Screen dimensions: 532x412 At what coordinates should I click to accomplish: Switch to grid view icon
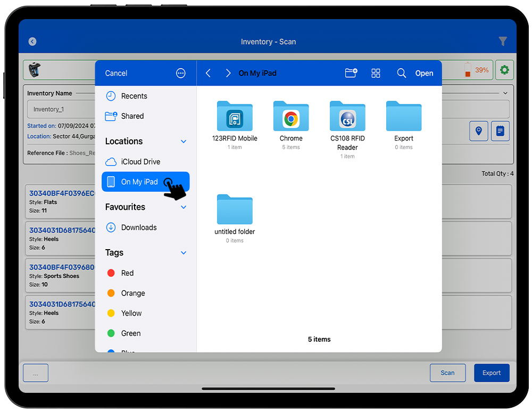click(376, 73)
